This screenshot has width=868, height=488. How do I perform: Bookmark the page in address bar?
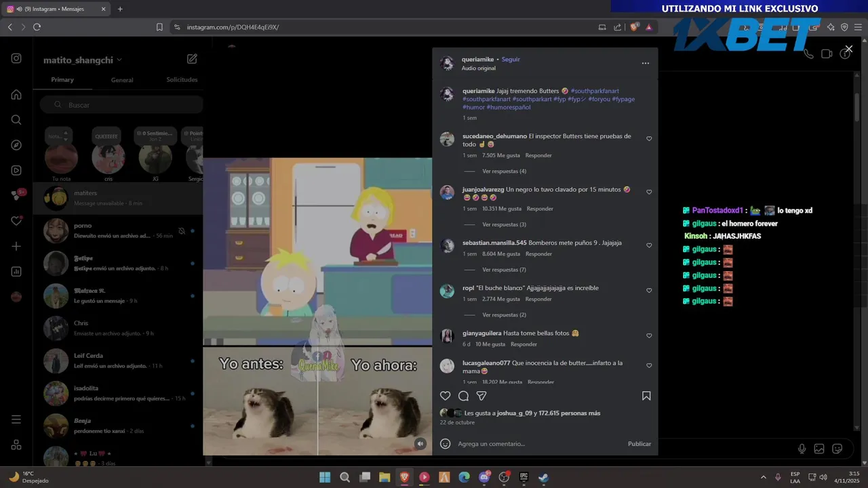tap(159, 27)
